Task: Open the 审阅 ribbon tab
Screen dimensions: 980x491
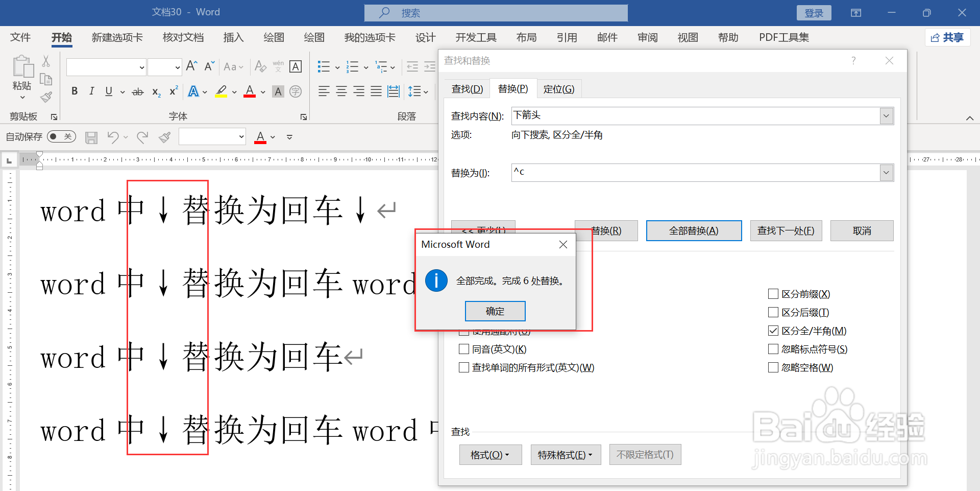Action: point(647,37)
